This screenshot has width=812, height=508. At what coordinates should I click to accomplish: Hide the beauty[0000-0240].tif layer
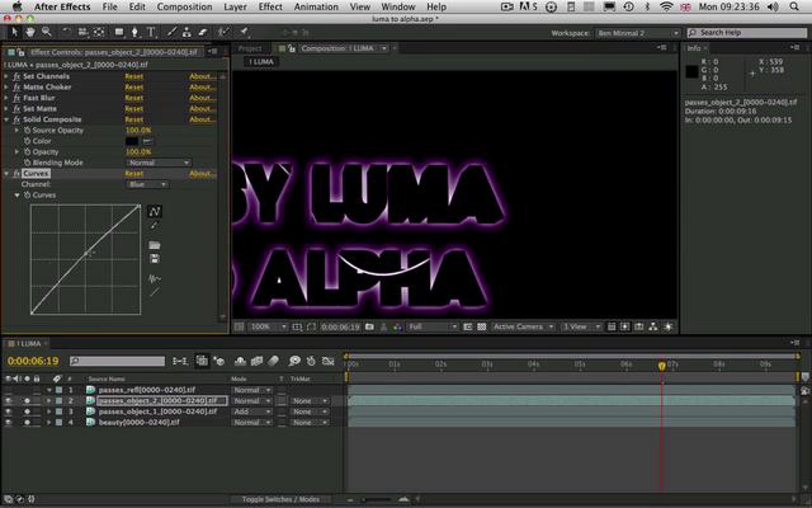click(x=8, y=422)
